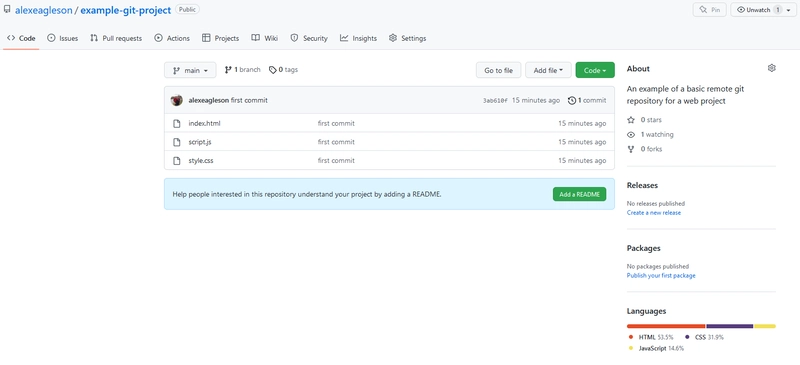The image size is (800, 365).
Task: Open first commit message in index.html row
Action: pos(336,124)
